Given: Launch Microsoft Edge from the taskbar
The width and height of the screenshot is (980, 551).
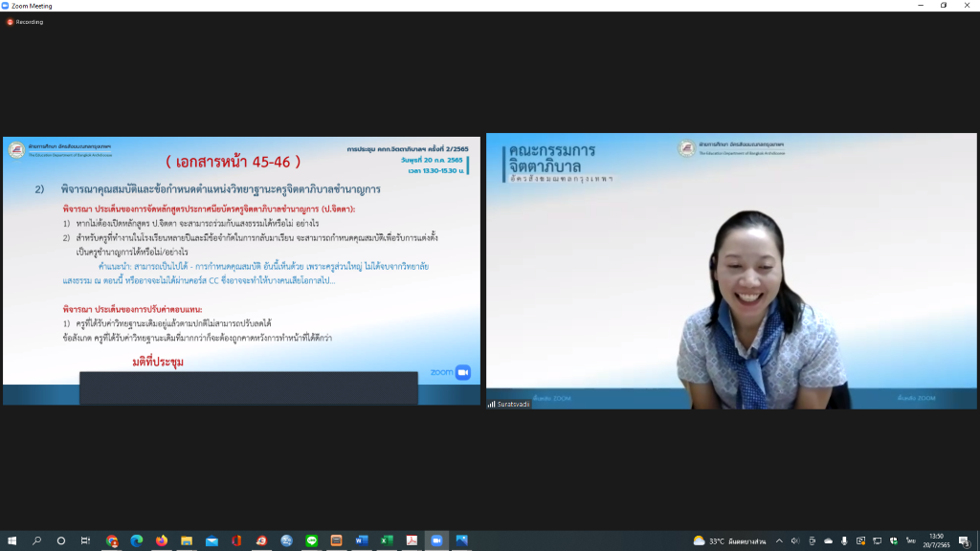Looking at the screenshot, I should pyautogui.click(x=136, y=540).
